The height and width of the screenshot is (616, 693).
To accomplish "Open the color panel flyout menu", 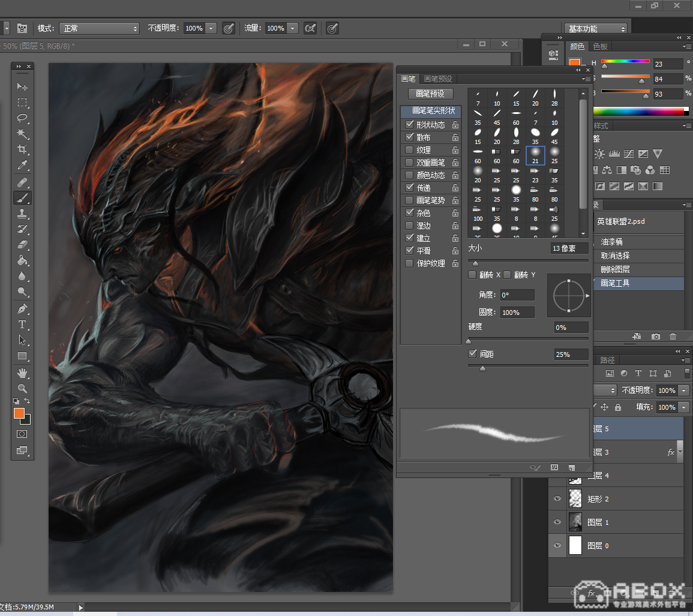I will click(687, 46).
